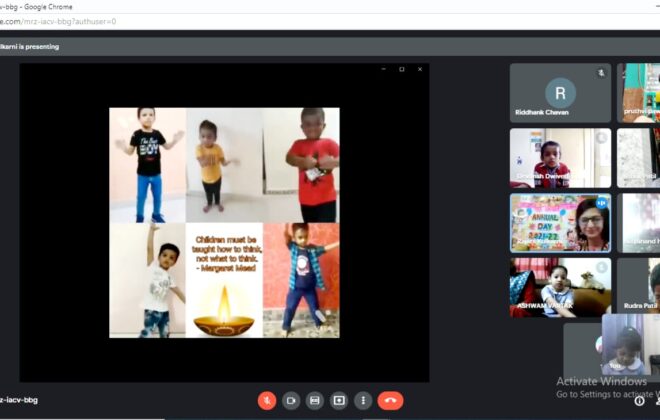The height and width of the screenshot is (420, 660).
Task: Click the 'is presenting' banner text
Action: coord(29,47)
